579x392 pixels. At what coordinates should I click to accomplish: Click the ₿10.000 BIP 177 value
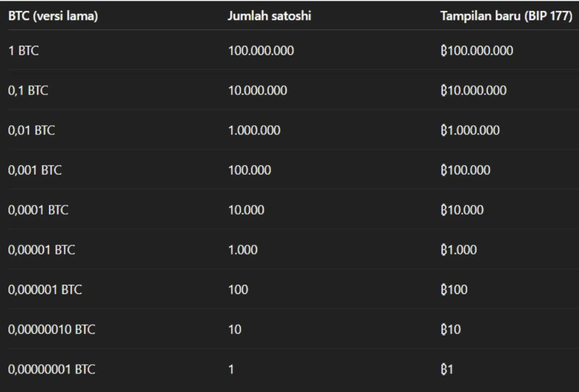(462, 210)
